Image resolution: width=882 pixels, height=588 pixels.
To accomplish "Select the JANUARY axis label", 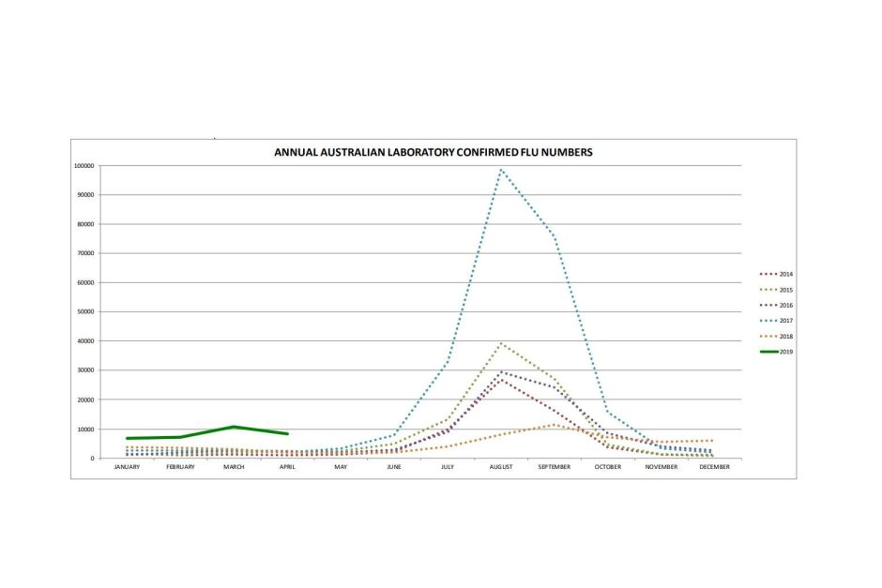I will [x=127, y=467].
